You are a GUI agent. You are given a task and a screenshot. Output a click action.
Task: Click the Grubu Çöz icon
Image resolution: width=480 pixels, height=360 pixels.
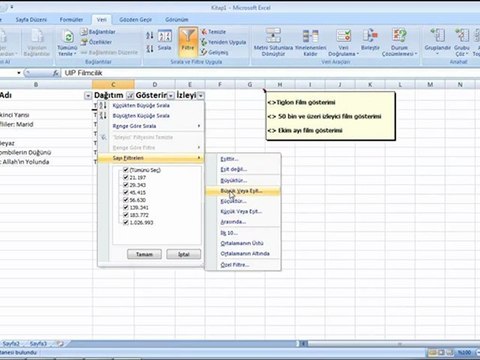tap(462, 35)
